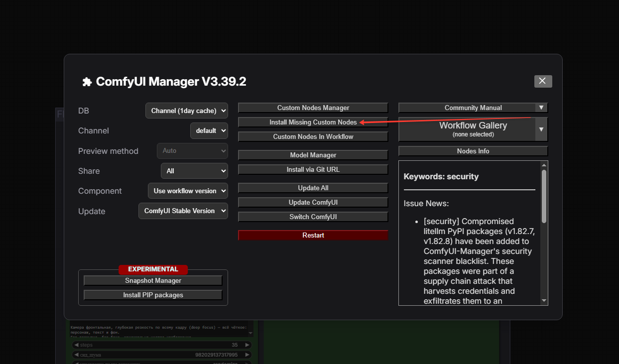619x364 pixels.
Task: Click the Nodes Info button
Action: pyautogui.click(x=473, y=151)
